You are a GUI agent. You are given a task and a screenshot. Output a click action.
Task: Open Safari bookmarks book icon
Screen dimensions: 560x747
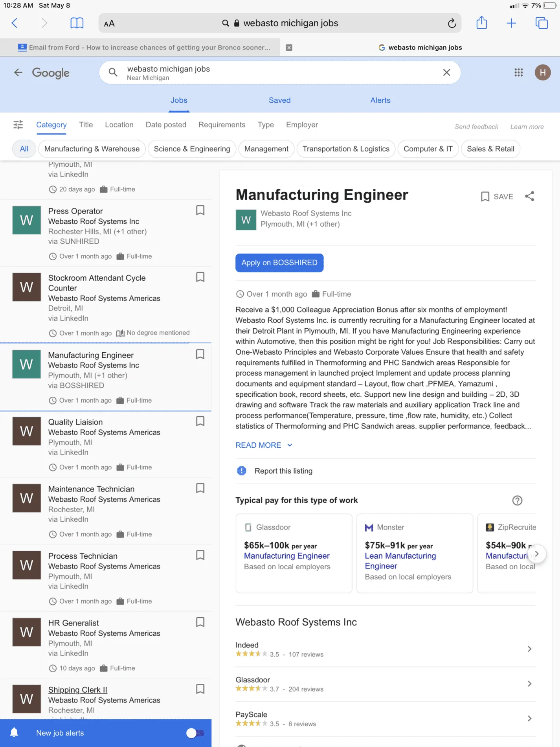[77, 23]
